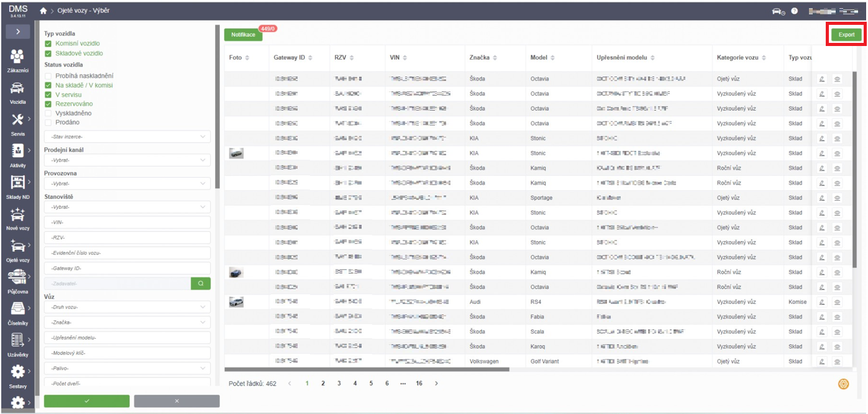The width and height of the screenshot is (868, 414).
Task: Open the Notifikace button
Action: click(x=244, y=35)
